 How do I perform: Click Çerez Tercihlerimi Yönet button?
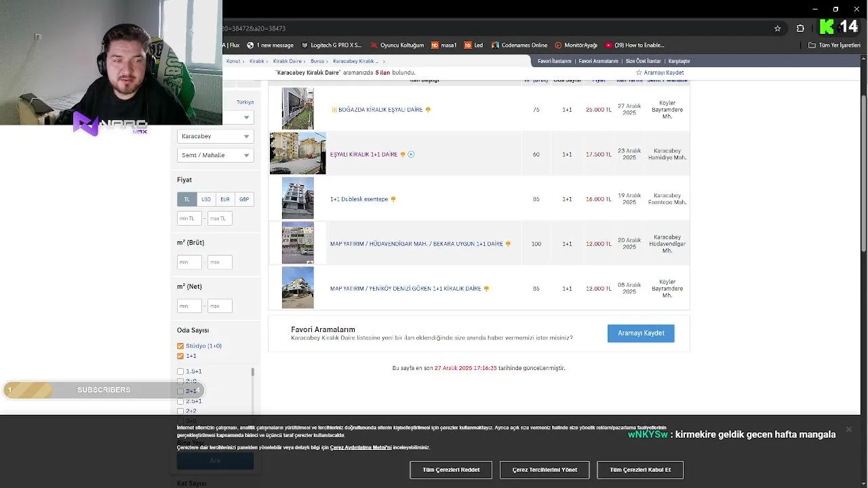coord(545,470)
